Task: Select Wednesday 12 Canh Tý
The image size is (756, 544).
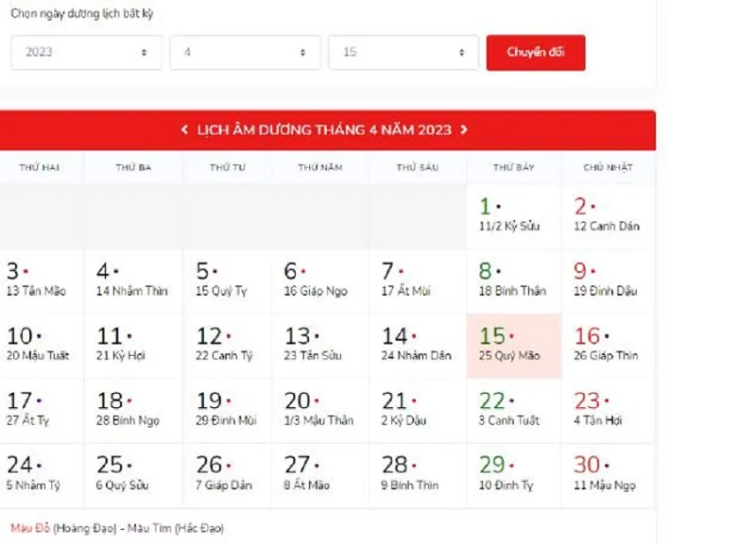Action: pos(226,346)
